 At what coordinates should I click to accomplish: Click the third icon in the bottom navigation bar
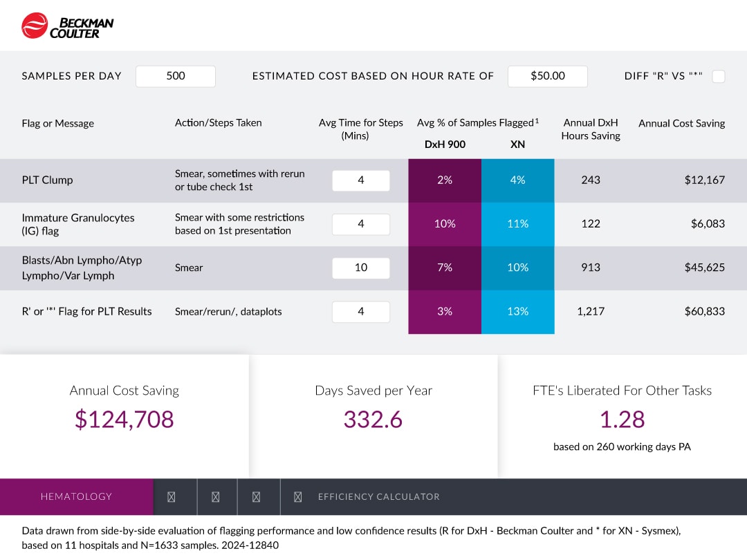(x=256, y=496)
